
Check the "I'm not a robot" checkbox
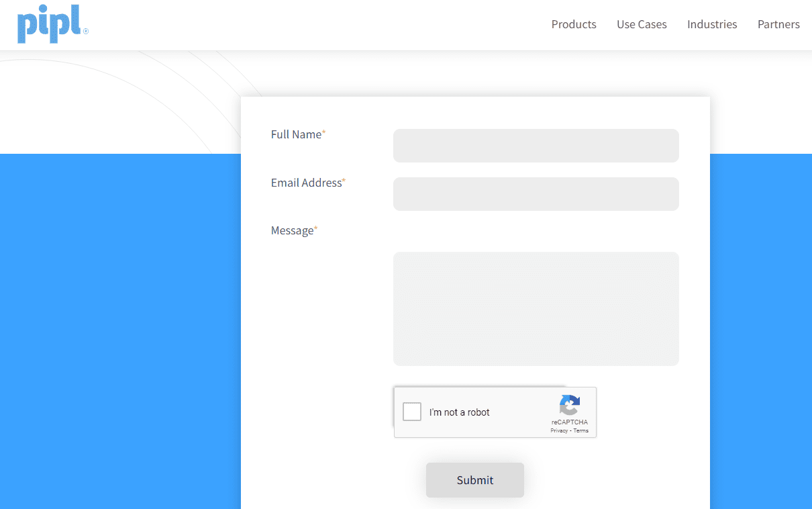(412, 412)
